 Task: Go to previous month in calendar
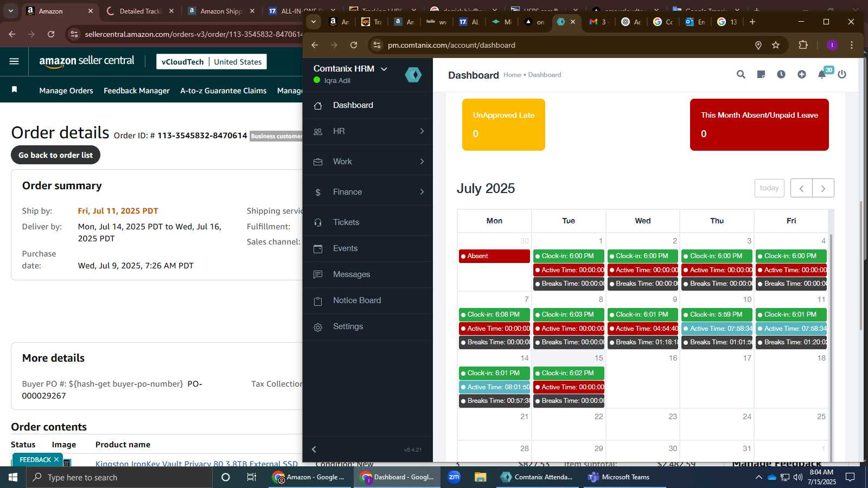coord(801,188)
